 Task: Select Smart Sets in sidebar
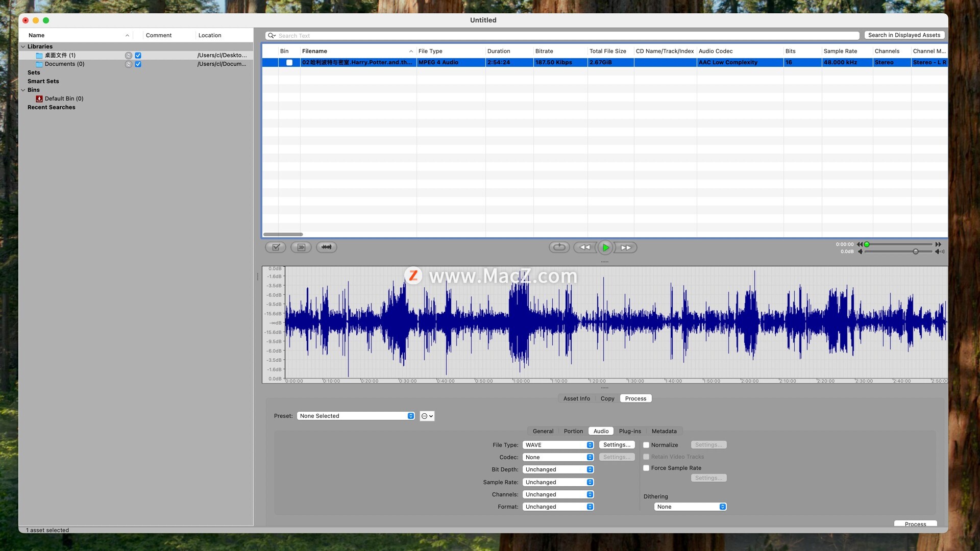pyautogui.click(x=43, y=82)
